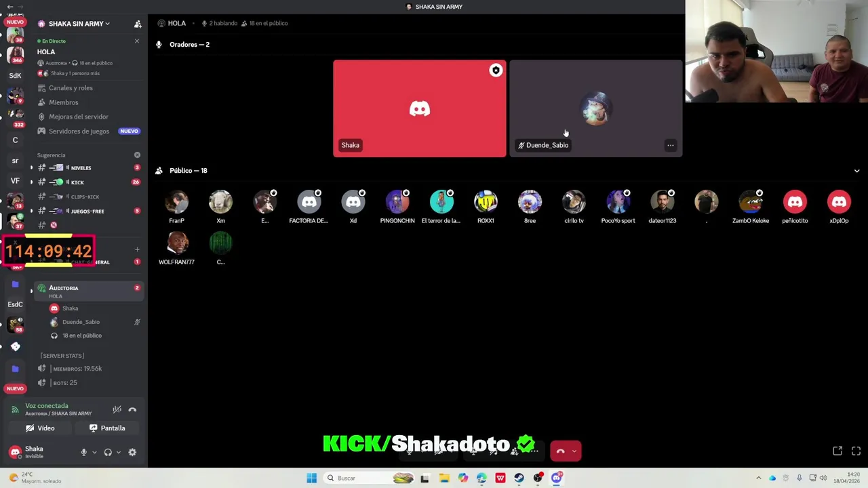Toggle microphone mute in user panel
The width and height of the screenshot is (868, 488).
84,452
